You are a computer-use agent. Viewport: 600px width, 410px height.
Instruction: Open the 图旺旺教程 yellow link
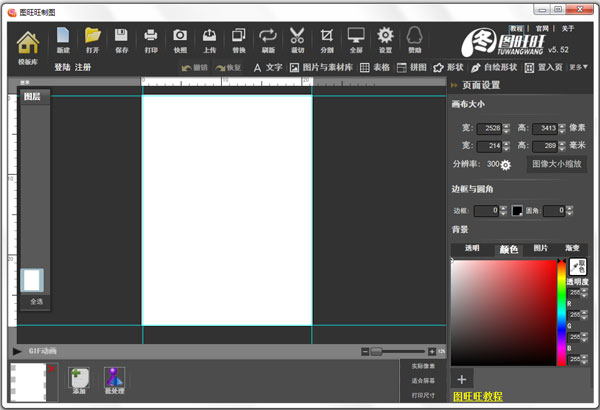click(478, 397)
